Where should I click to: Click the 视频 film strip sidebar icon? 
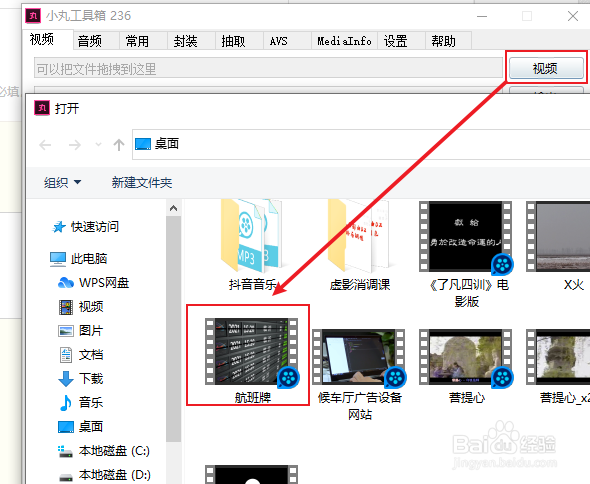(66, 307)
